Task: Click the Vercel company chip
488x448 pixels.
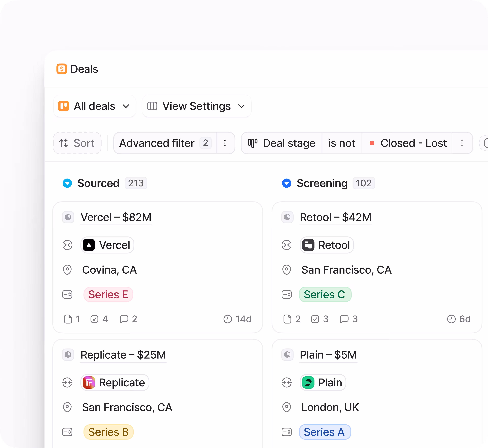Action: 107,245
